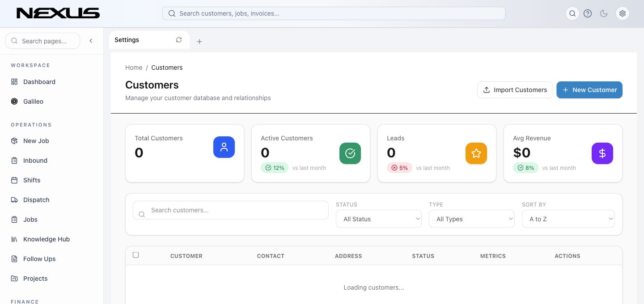Click the refresh icon on Settings tab
The height and width of the screenshot is (304, 644).
179,40
